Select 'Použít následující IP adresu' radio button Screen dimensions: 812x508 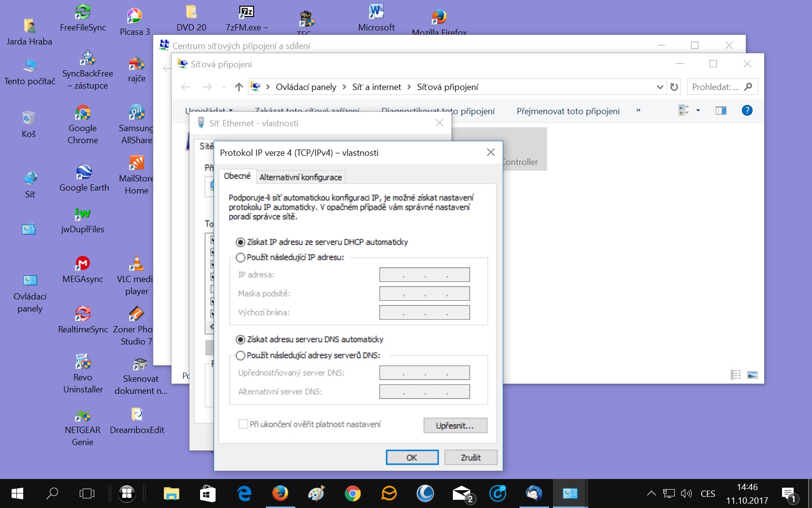pyautogui.click(x=240, y=258)
